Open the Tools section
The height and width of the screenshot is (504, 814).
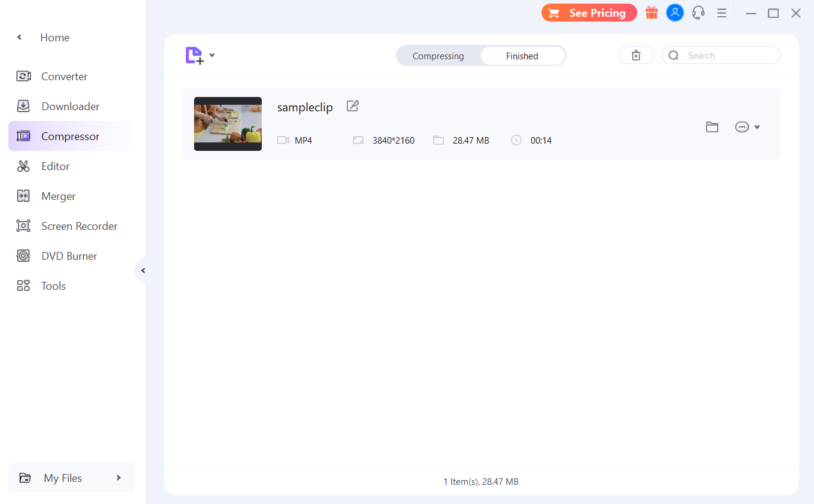coord(53,286)
